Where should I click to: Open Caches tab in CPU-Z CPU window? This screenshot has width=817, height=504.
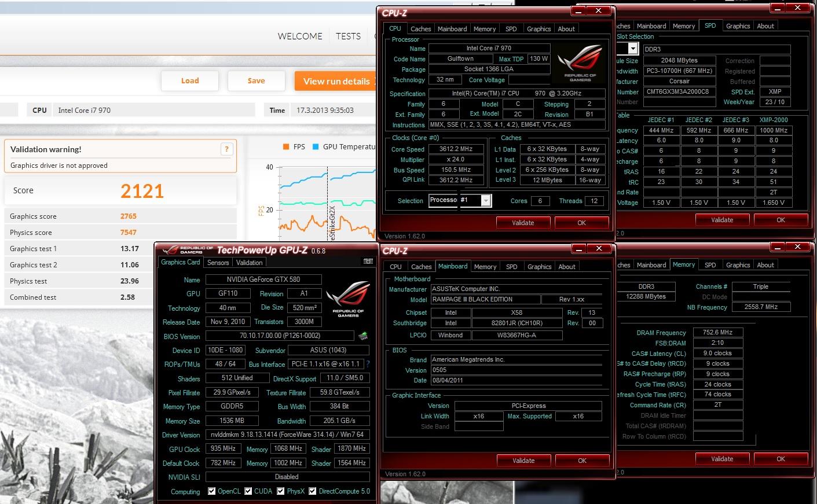[x=421, y=29]
